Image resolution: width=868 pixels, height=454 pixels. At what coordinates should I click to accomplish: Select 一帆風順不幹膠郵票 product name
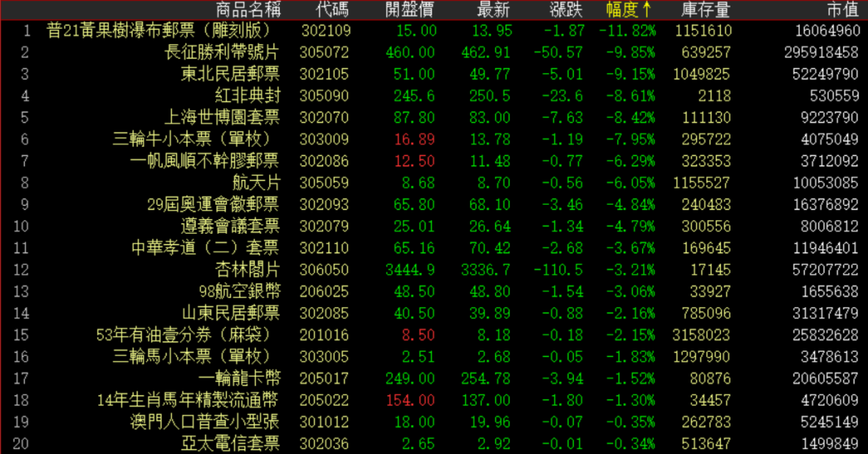point(205,162)
